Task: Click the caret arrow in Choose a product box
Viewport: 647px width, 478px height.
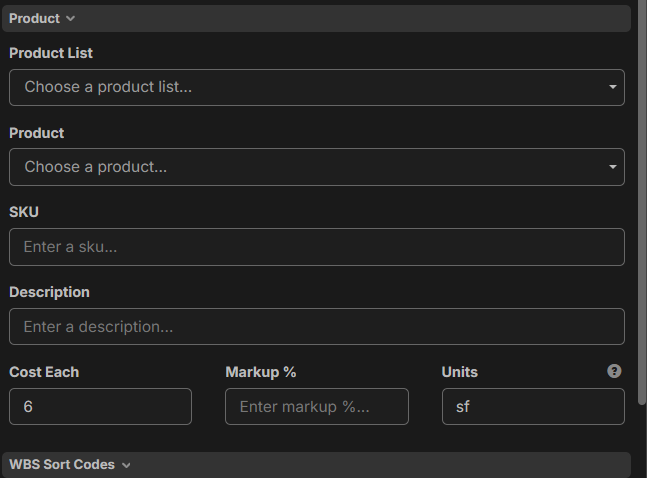Action: (x=612, y=167)
